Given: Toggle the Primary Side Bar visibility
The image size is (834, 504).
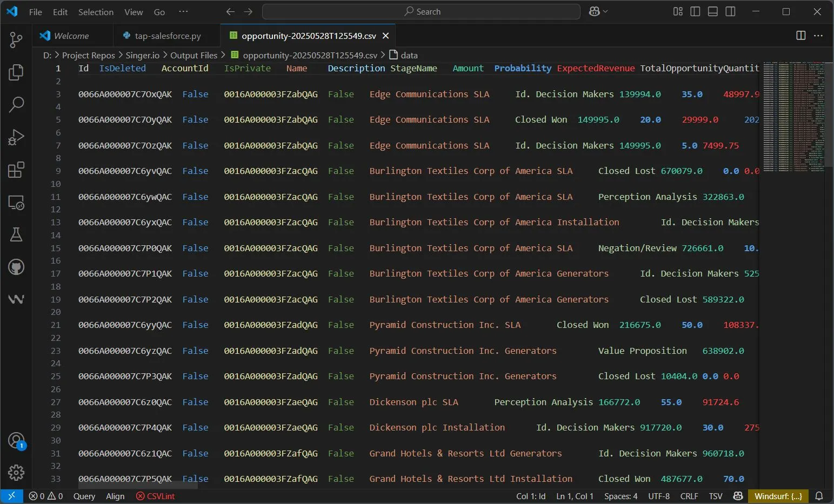Looking at the screenshot, I should click(x=695, y=11).
